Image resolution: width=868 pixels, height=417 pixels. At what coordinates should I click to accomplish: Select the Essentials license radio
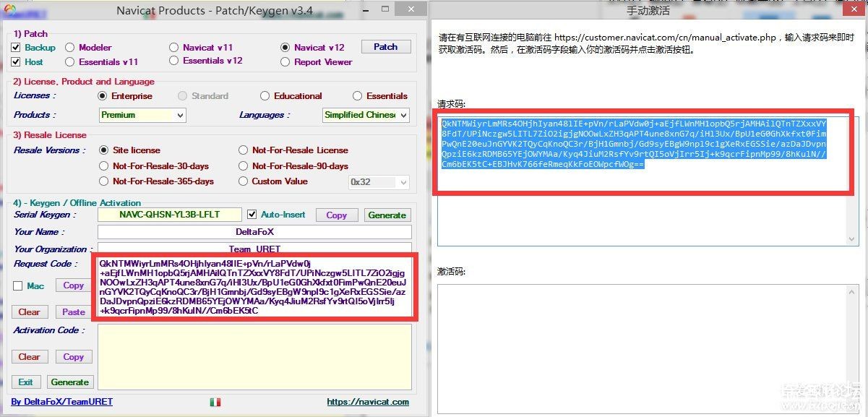click(357, 95)
